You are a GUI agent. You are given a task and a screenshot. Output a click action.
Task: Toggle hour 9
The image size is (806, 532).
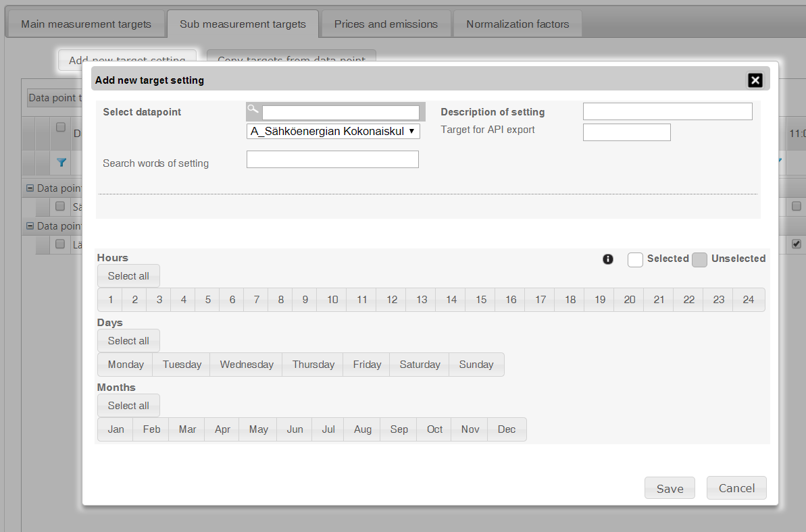click(305, 299)
